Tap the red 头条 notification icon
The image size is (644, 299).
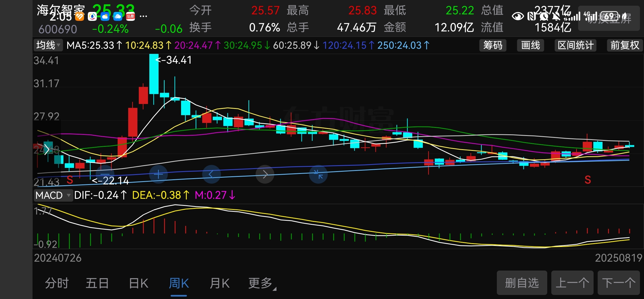pyautogui.click(x=130, y=17)
